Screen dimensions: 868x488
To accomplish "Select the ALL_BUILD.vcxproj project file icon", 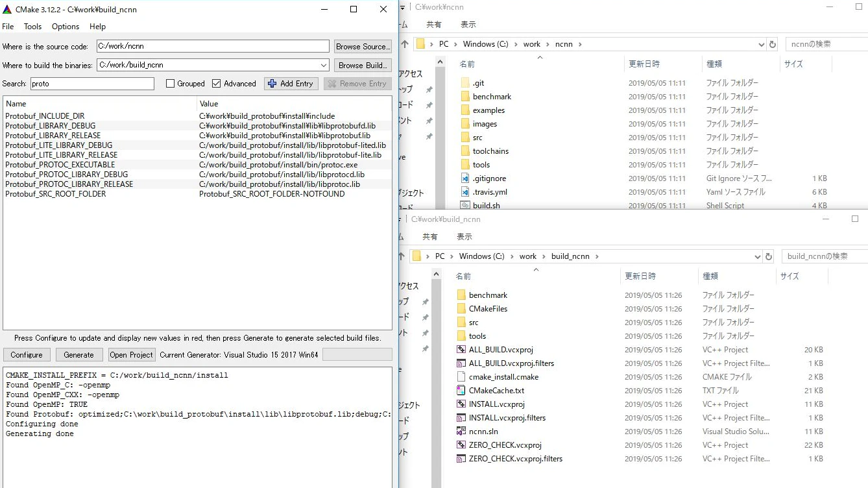I will 461,350.
